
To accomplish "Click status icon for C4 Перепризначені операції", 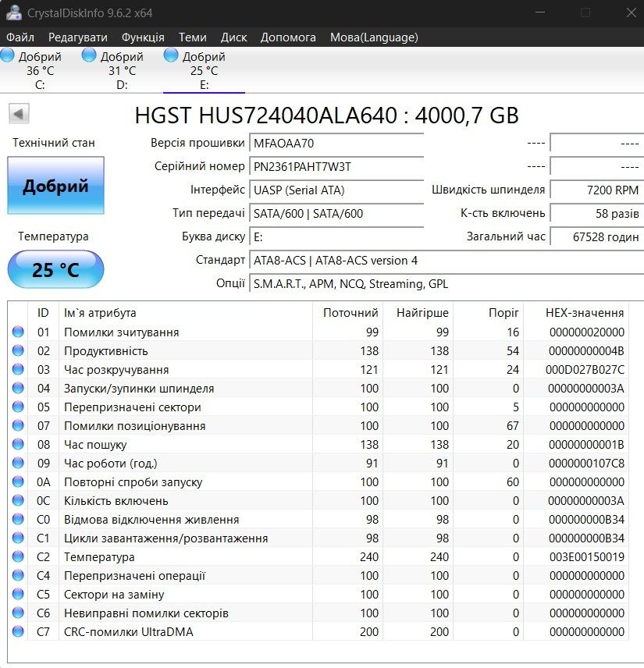I will (18, 575).
